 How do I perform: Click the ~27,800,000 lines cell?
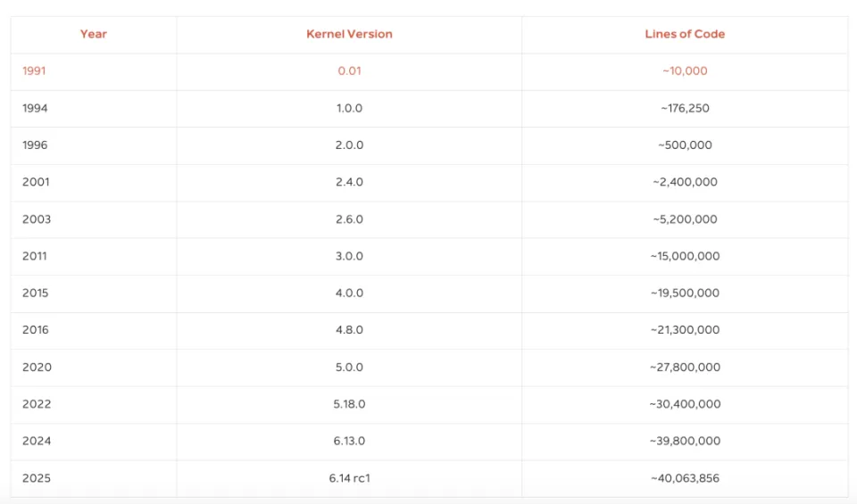coord(685,368)
